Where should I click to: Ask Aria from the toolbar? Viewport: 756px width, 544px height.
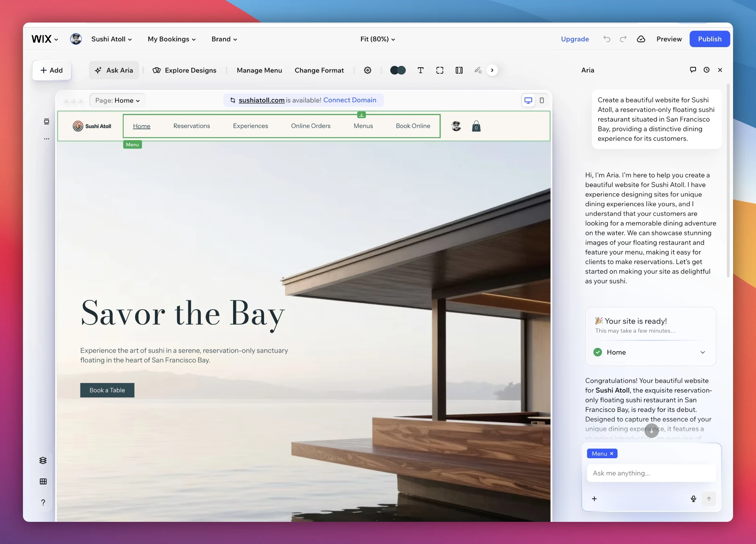coord(114,70)
